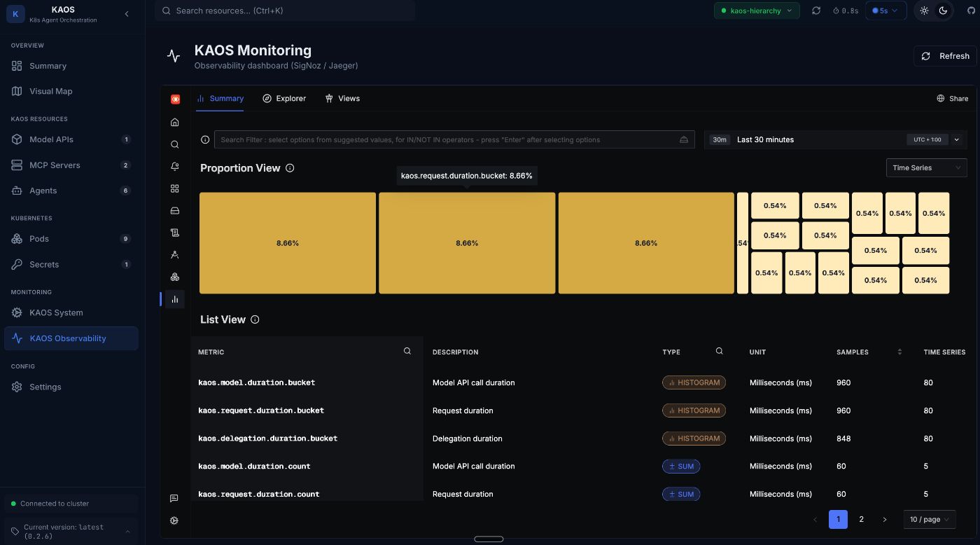
Task: Open the Views tab
Action: [x=342, y=98]
